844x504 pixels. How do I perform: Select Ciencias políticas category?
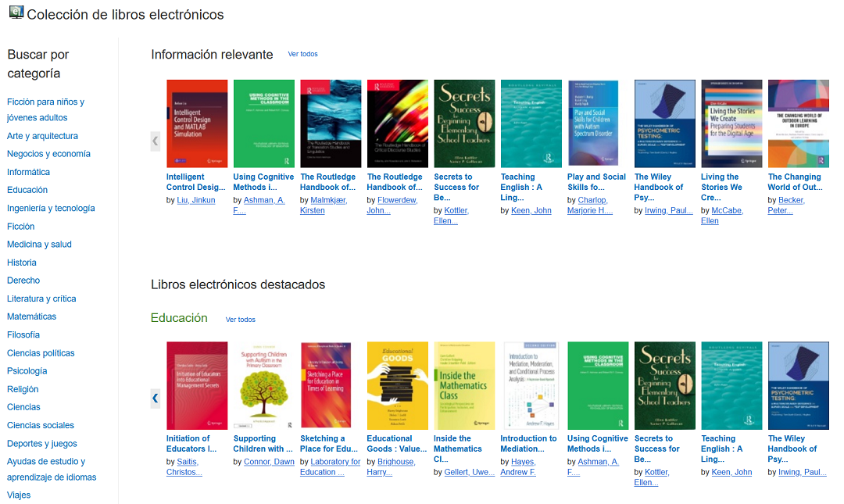click(x=41, y=352)
